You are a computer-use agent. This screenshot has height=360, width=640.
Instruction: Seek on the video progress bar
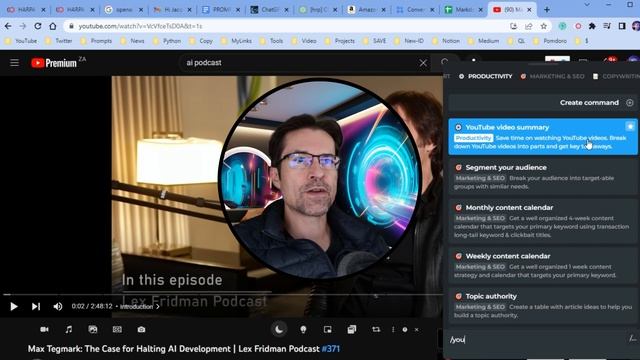click(x=222, y=294)
